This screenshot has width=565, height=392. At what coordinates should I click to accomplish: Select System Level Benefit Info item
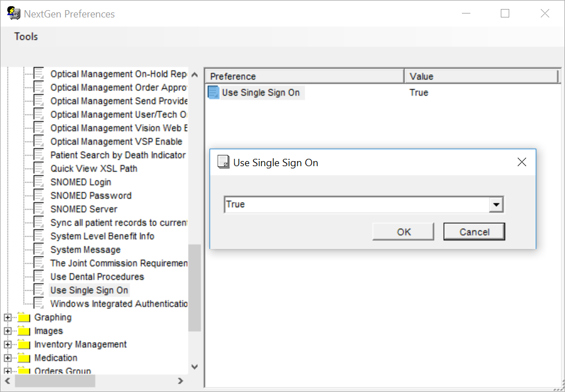click(x=103, y=236)
